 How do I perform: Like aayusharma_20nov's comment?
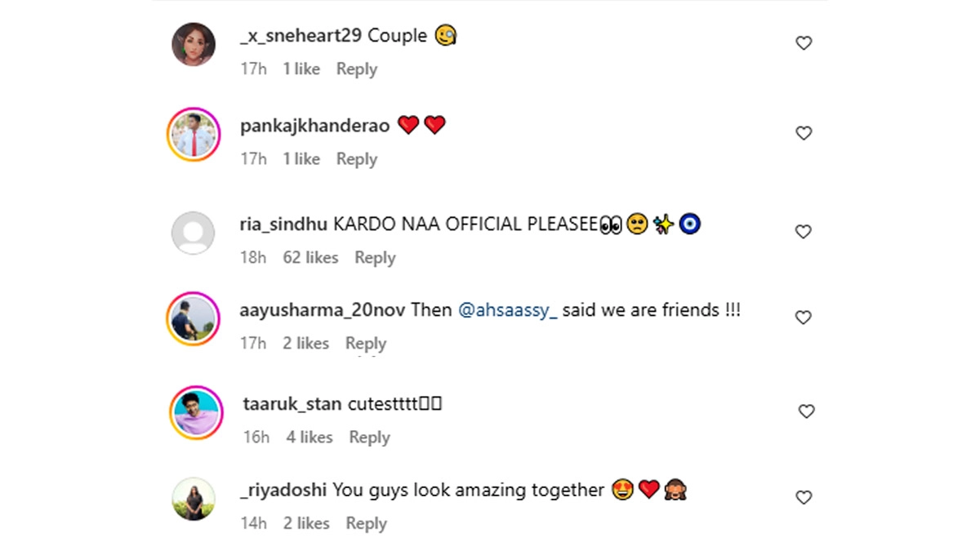tap(804, 318)
